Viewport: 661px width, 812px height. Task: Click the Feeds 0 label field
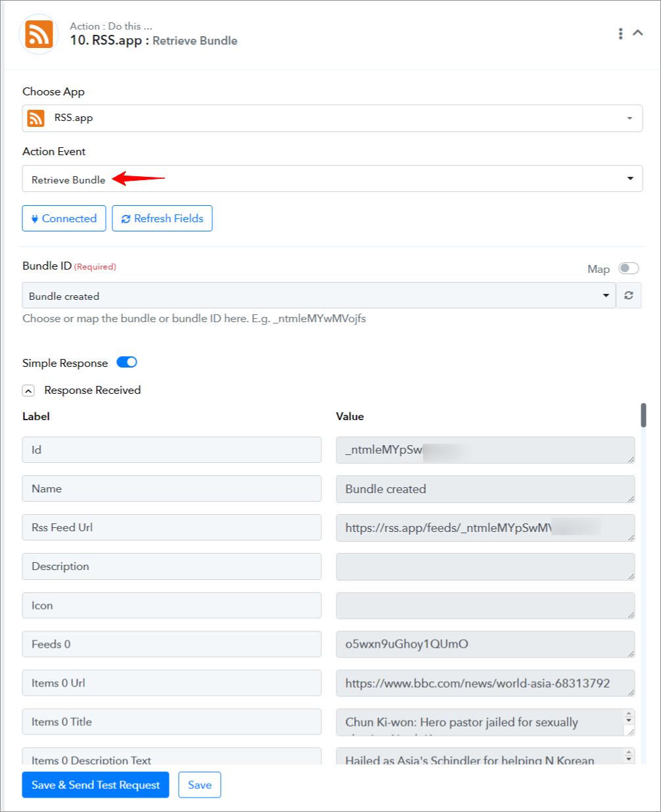pos(171,644)
